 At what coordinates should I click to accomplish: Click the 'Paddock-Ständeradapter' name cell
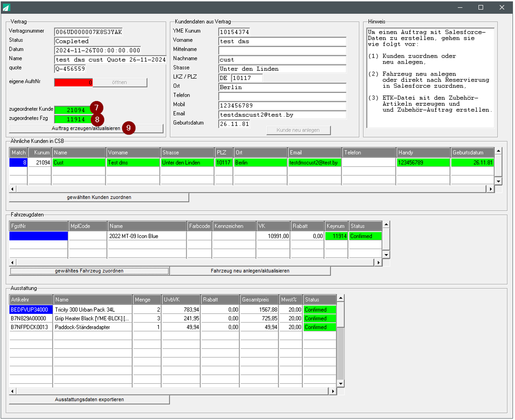(x=93, y=327)
